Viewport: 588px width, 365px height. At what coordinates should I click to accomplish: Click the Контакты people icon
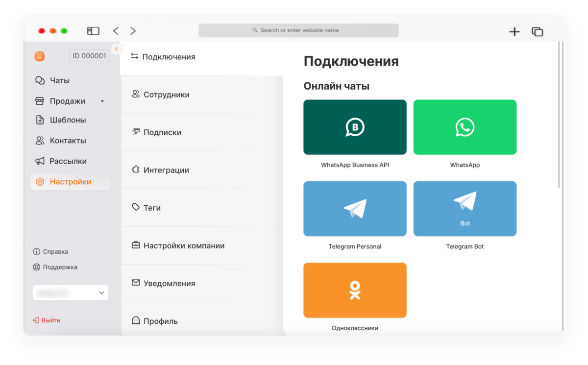point(40,141)
